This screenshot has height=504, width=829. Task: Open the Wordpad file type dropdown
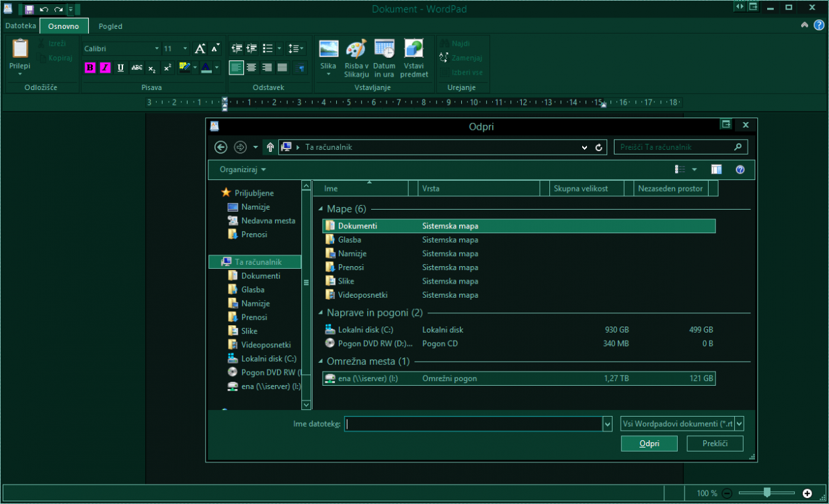740,424
